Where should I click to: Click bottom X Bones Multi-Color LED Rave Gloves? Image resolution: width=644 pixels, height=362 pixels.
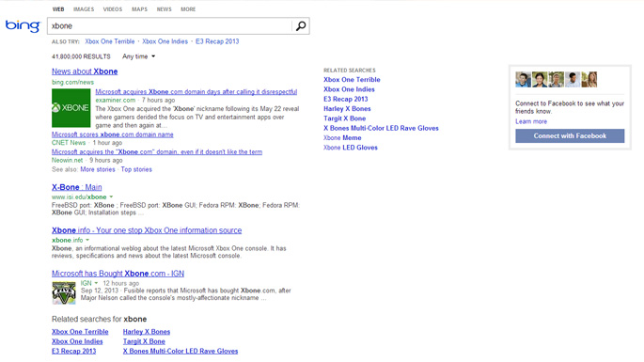coord(181,352)
